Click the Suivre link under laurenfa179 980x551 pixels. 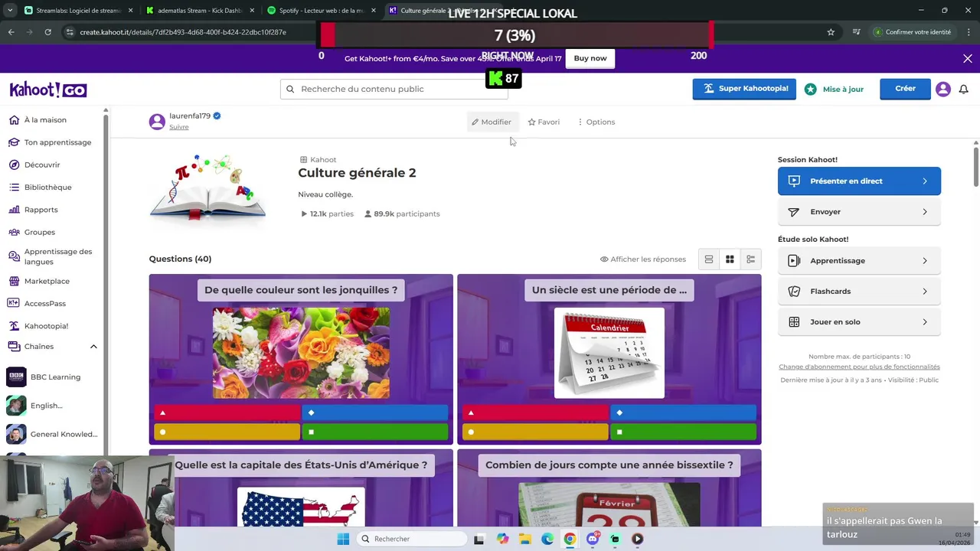(179, 127)
